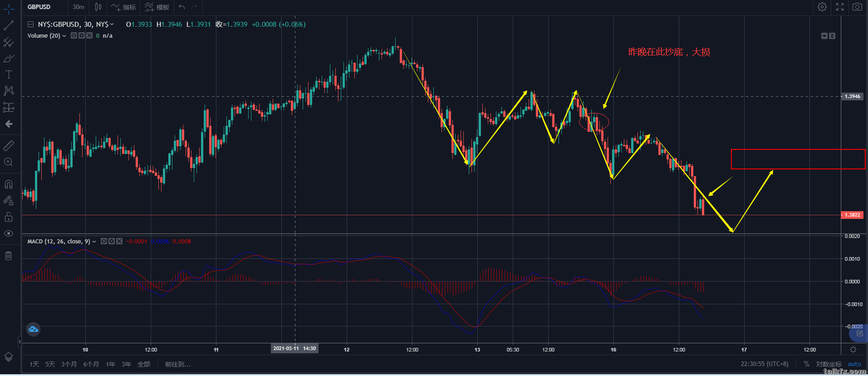Screen dimensions: 868x376
Task: Open chart settings gear at top right
Action: [822, 7]
